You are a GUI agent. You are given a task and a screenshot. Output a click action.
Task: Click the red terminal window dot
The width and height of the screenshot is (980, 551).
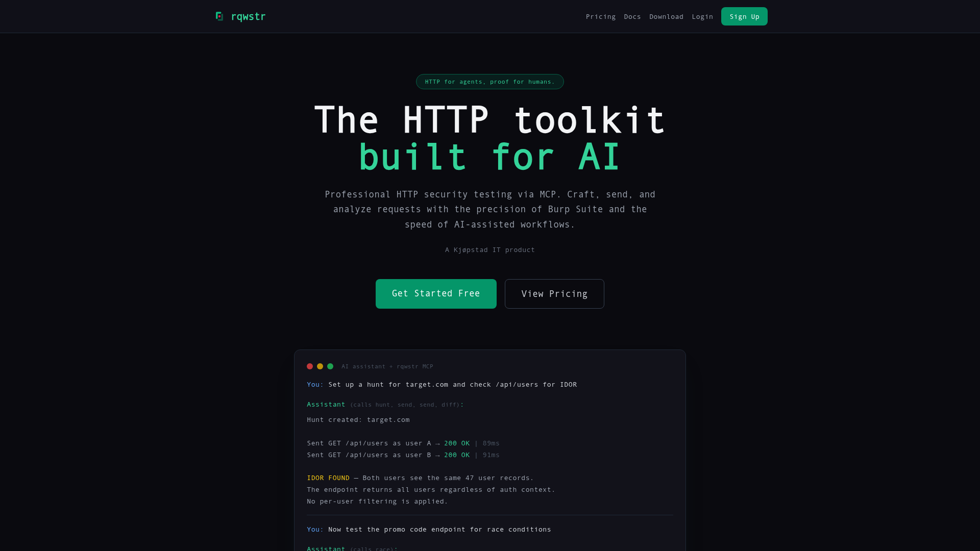[310, 366]
